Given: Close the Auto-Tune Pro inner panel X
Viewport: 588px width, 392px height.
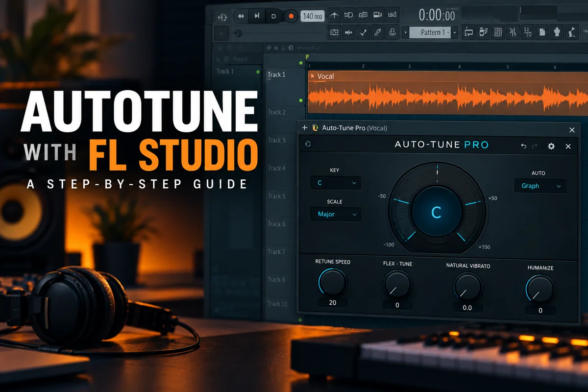Looking at the screenshot, I should point(568,146).
